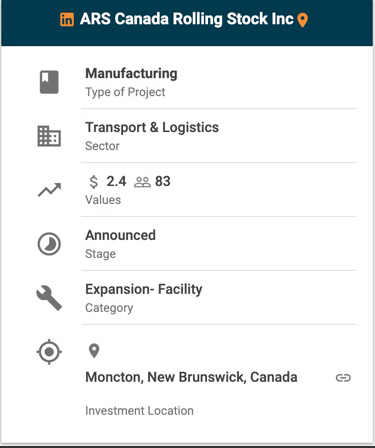
Task: Click the wrench icon beside Category
Action: (x=49, y=298)
